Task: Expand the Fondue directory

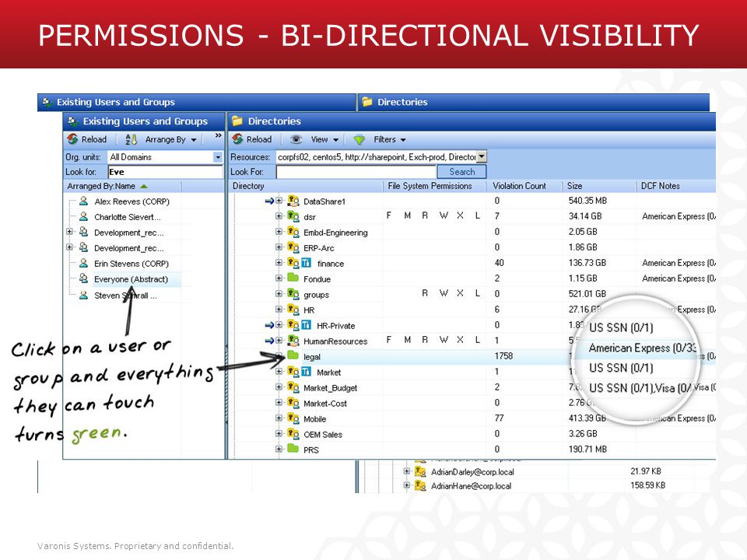Action: (x=279, y=278)
